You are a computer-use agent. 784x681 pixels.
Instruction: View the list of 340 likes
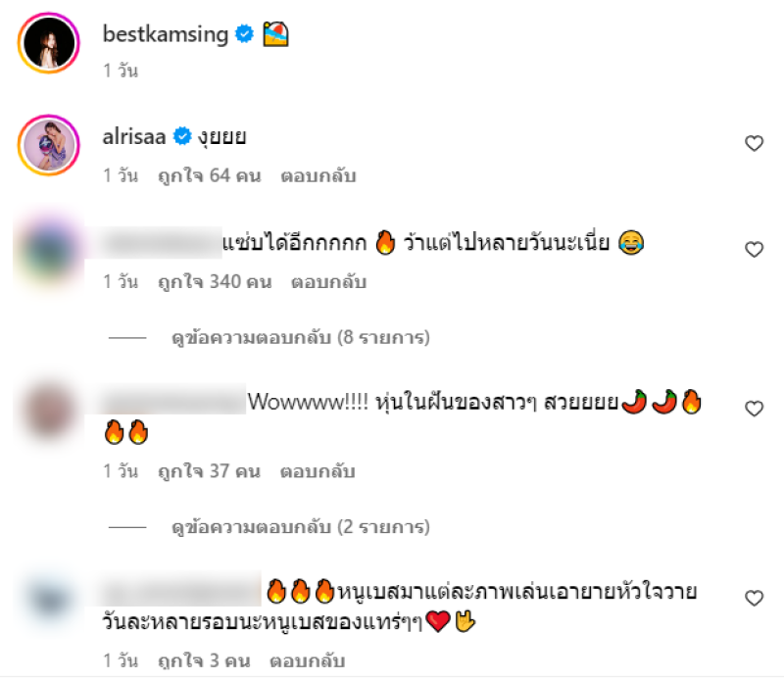215,282
